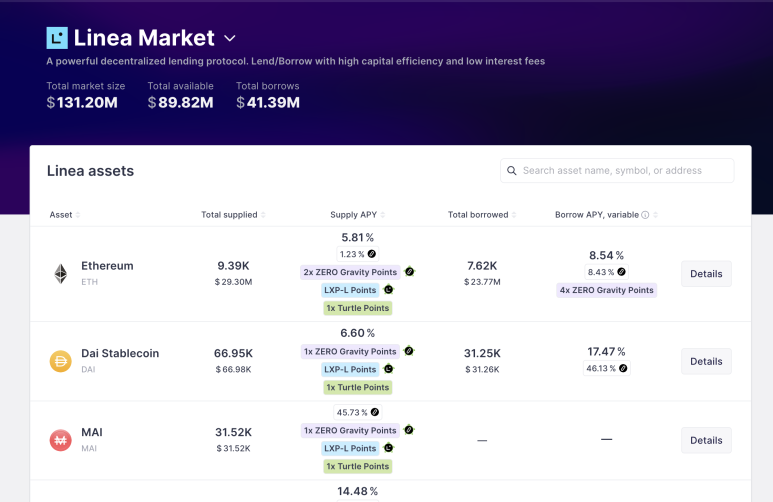Select the Ethereum asset name

click(107, 266)
